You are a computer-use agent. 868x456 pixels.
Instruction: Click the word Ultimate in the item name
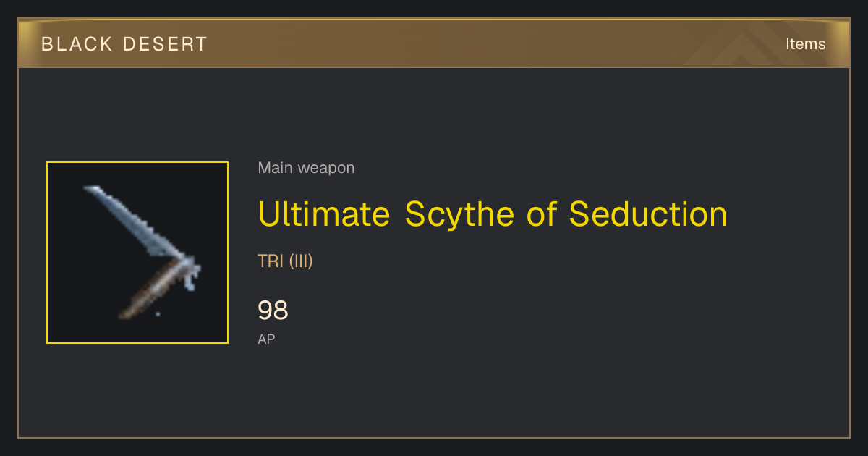tap(324, 214)
